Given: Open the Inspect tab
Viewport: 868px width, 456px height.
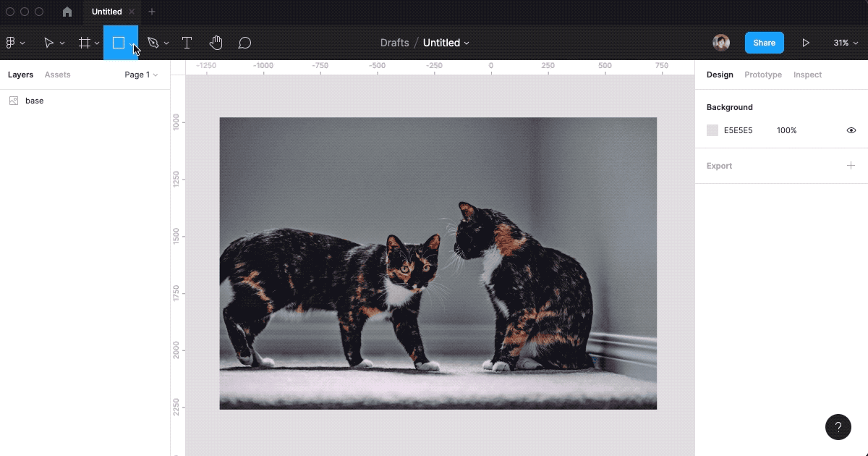Looking at the screenshot, I should (807, 75).
